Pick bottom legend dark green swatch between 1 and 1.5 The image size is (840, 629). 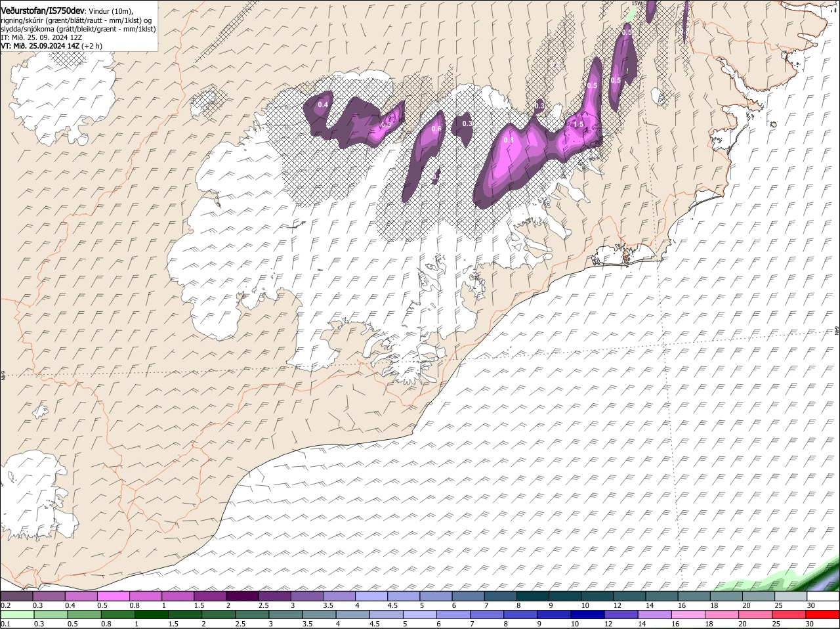coord(150,615)
